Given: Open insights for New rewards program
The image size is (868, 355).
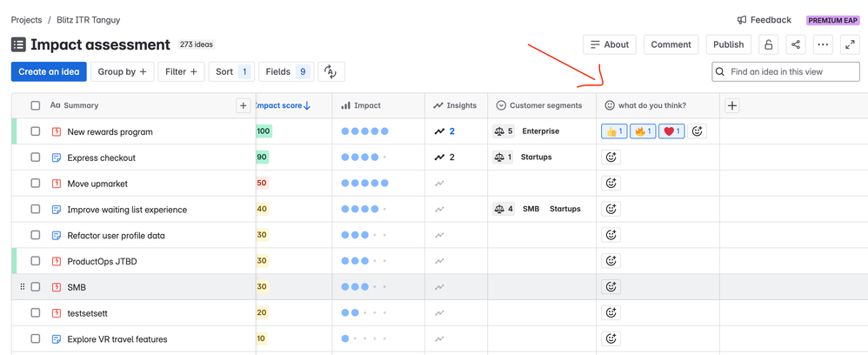Looking at the screenshot, I should pyautogui.click(x=444, y=131).
